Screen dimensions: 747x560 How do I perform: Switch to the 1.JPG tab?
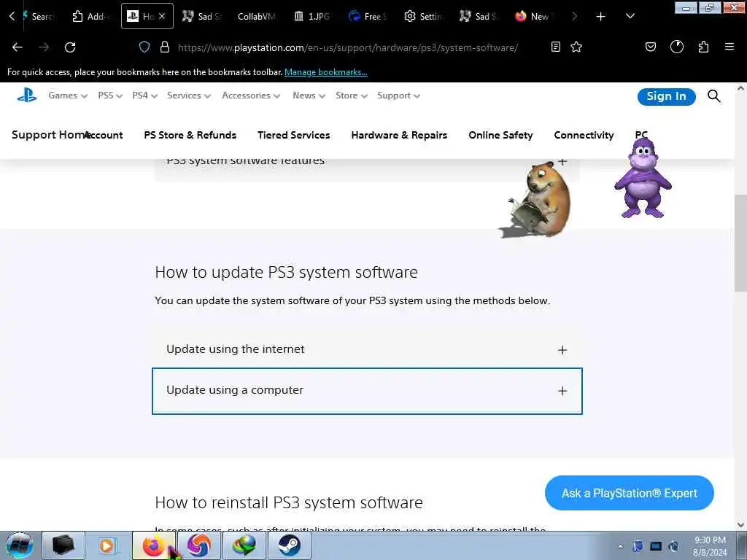pyautogui.click(x=312, y=17)
